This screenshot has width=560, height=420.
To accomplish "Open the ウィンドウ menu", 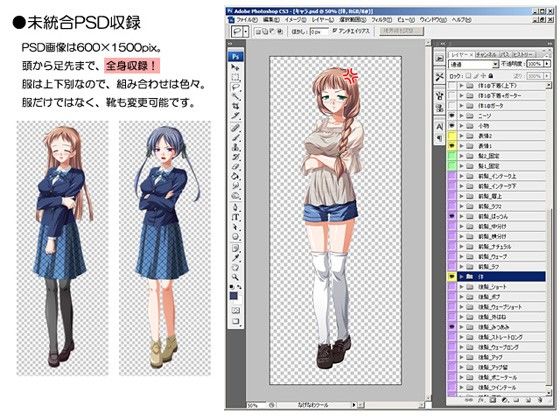I will tap(433, 20).
